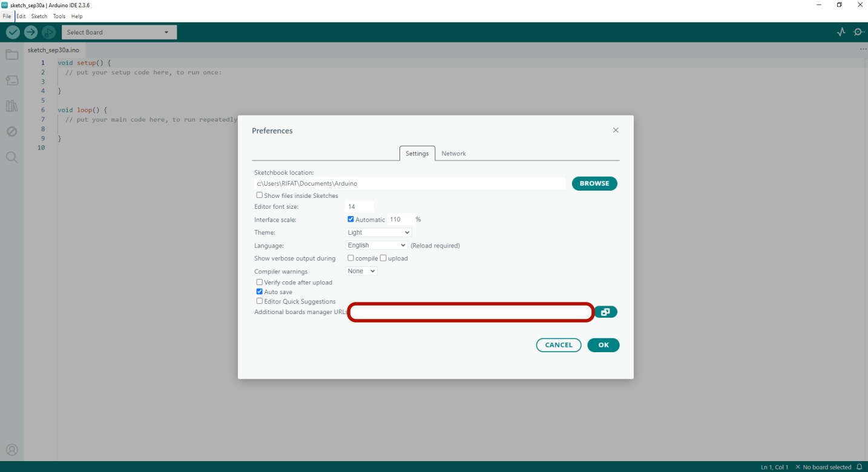Click the Verify checkmark icon in toolbar
Image resolution: width=868 pixels, height=472 pixels.
coord(13,32)
